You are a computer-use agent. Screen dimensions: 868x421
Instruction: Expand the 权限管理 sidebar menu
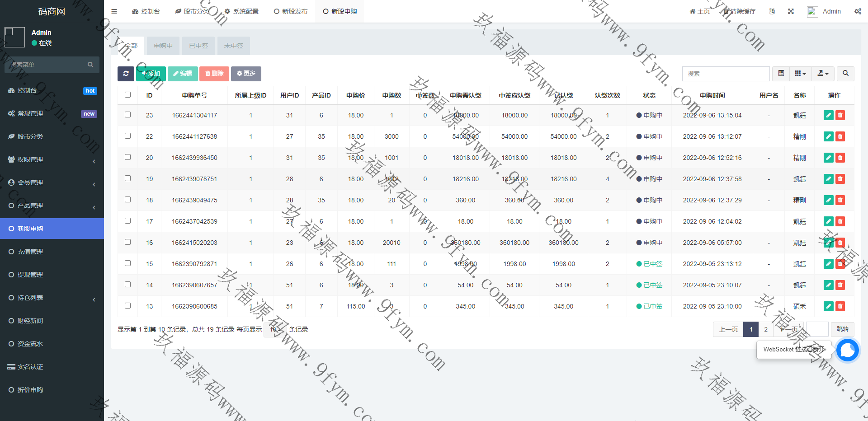[x=52, y=159]
